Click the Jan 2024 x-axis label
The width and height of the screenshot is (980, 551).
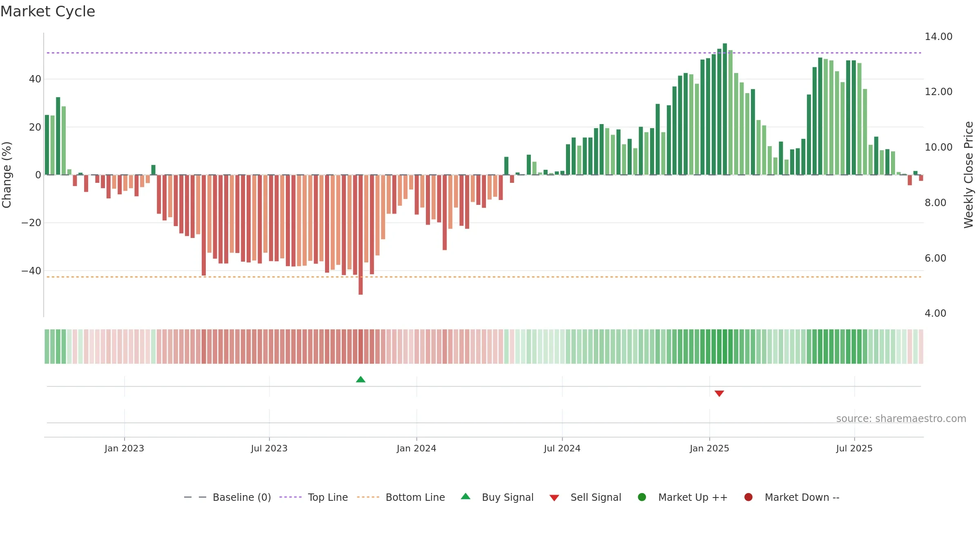pos(416,449)
